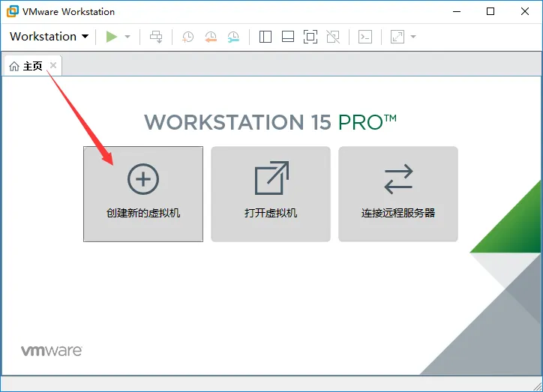Image resolution: width=543 pixels, height=392 pixels.
Task: Close the VMware Workstation window
Action: 525,11
